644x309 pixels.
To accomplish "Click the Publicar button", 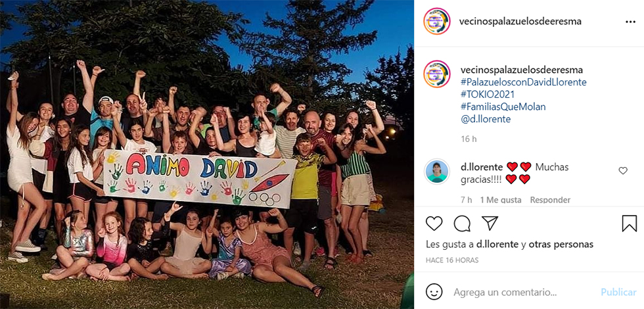I will pos(618,293).
